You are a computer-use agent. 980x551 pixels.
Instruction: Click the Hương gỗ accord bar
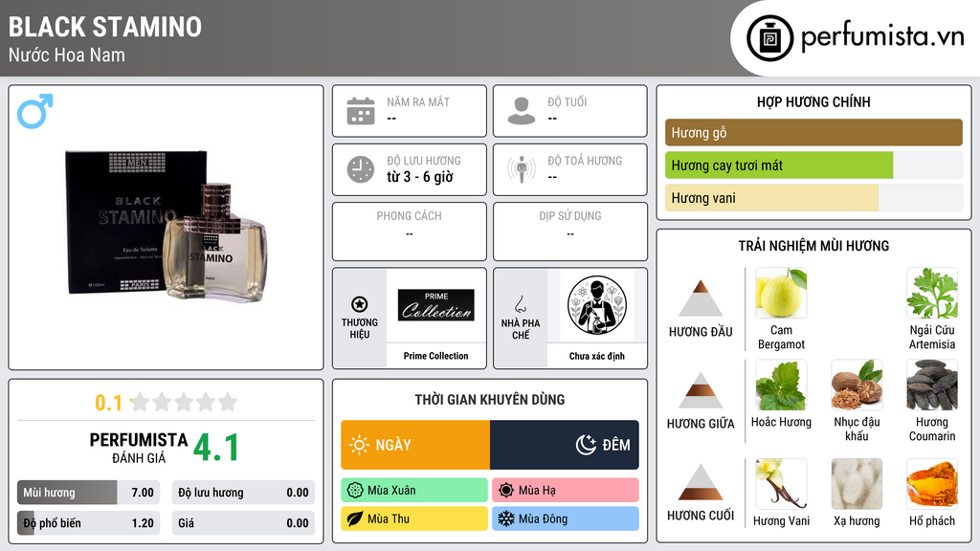coord(813,132)
